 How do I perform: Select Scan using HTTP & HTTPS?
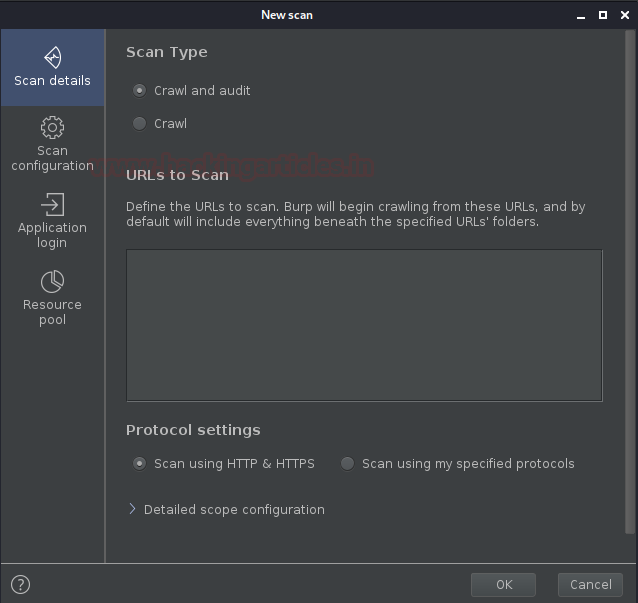[x=140, y=464]
